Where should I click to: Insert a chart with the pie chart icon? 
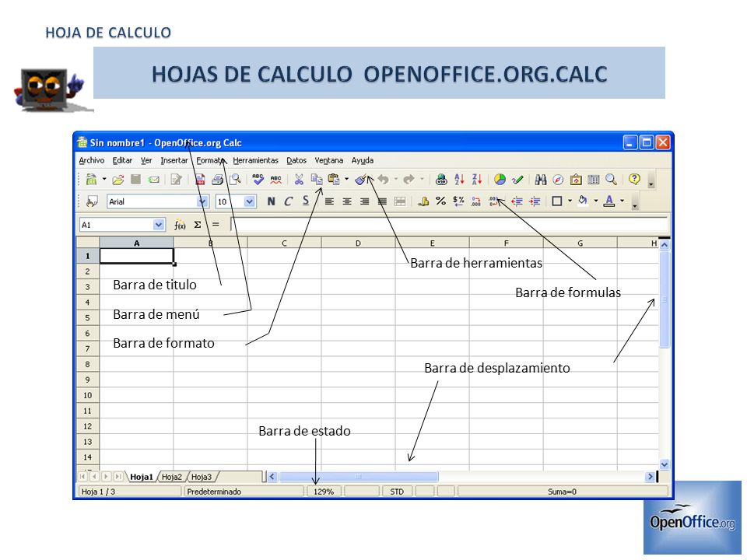pos(500,180)
